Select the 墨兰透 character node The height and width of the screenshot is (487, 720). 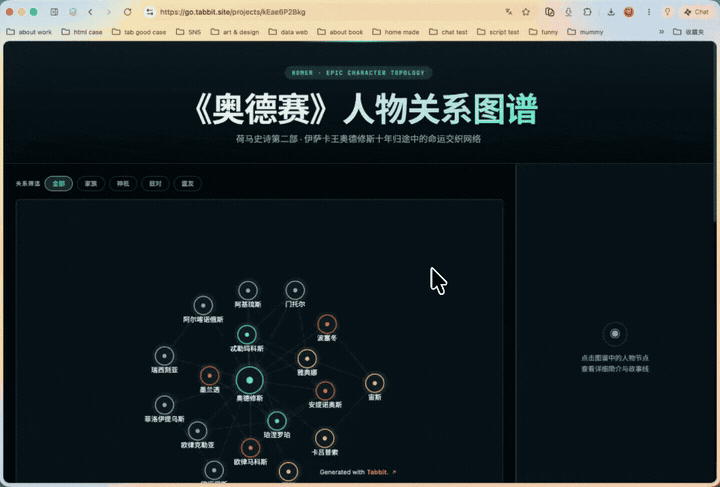(209, 376)
